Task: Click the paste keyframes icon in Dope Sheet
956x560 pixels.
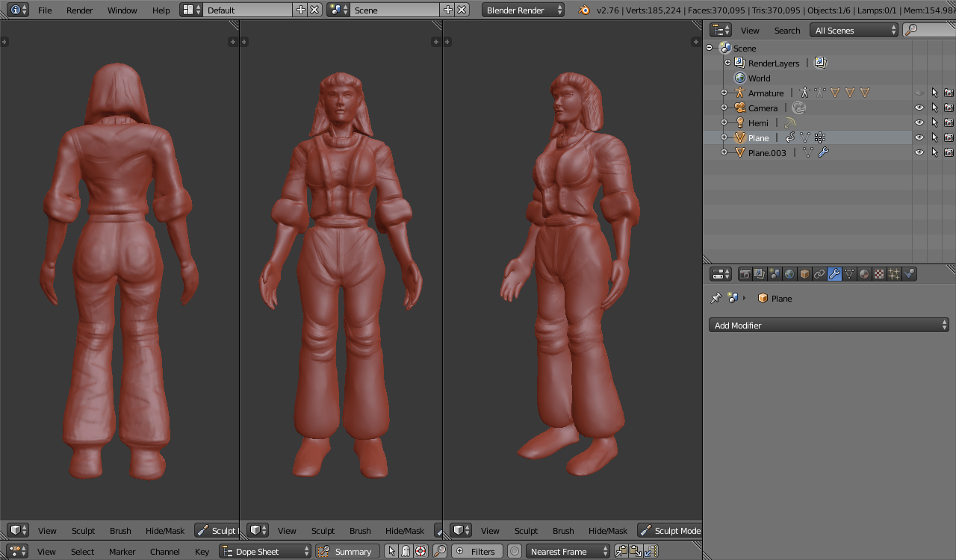Action: (x=636, y=551)
